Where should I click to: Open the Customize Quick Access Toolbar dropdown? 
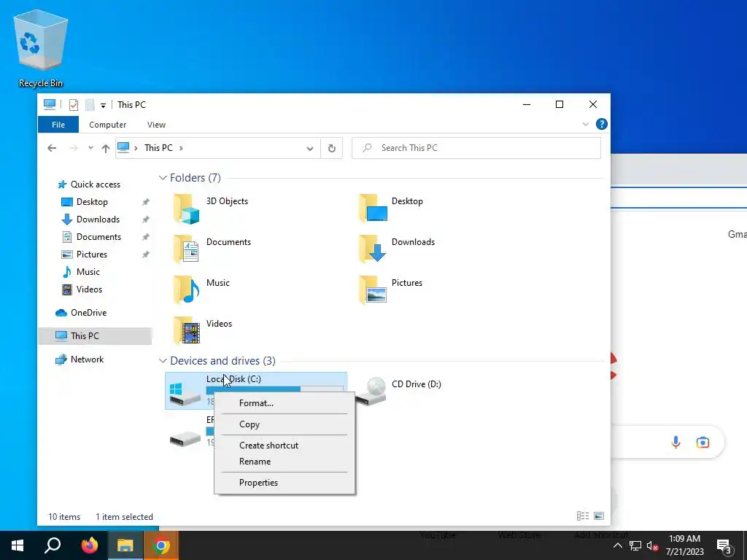[103, 105]
